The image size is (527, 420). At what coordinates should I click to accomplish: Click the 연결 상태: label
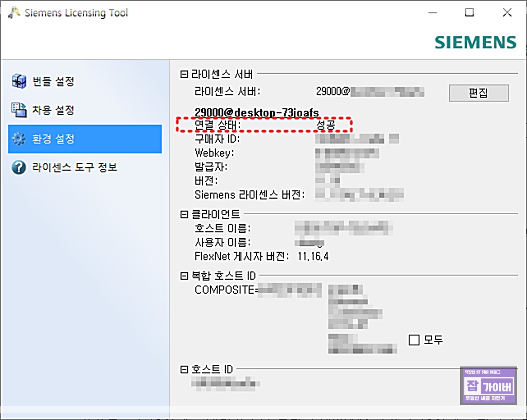(x=218, y=125)
